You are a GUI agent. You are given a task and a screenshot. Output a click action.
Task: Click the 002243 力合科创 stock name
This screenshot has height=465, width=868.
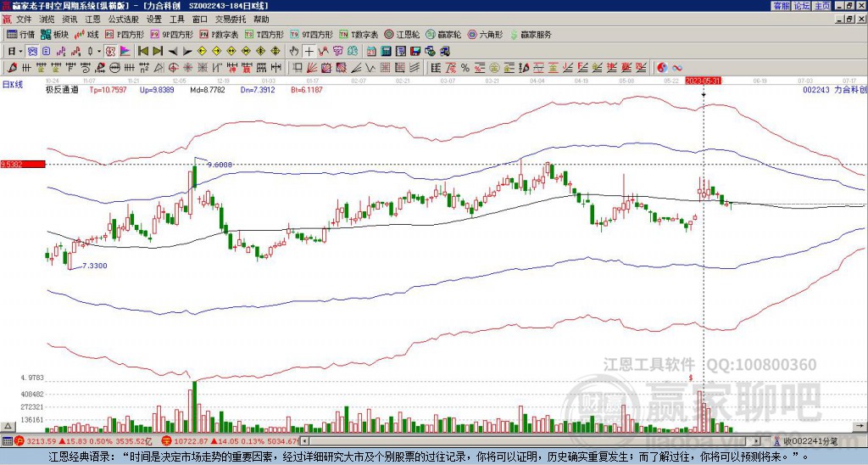[833, 89]
